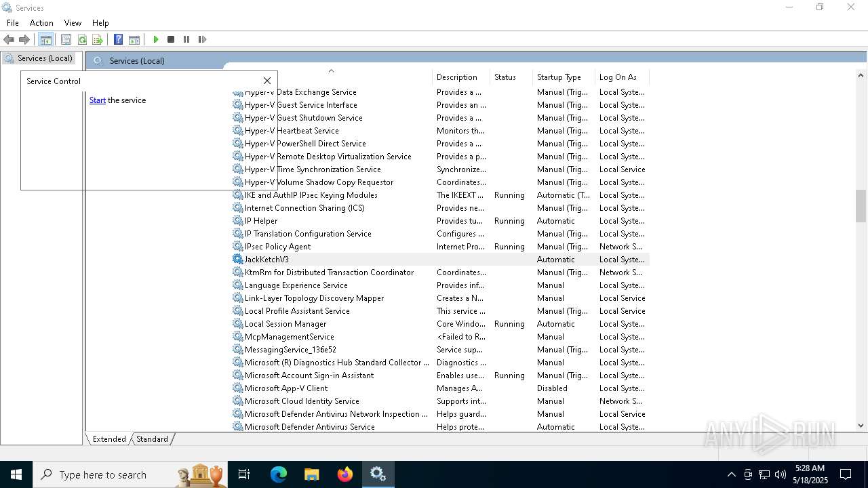Open the notification center icon
The width and height of the screenshot is (868, 488).
tap(846, 474)
